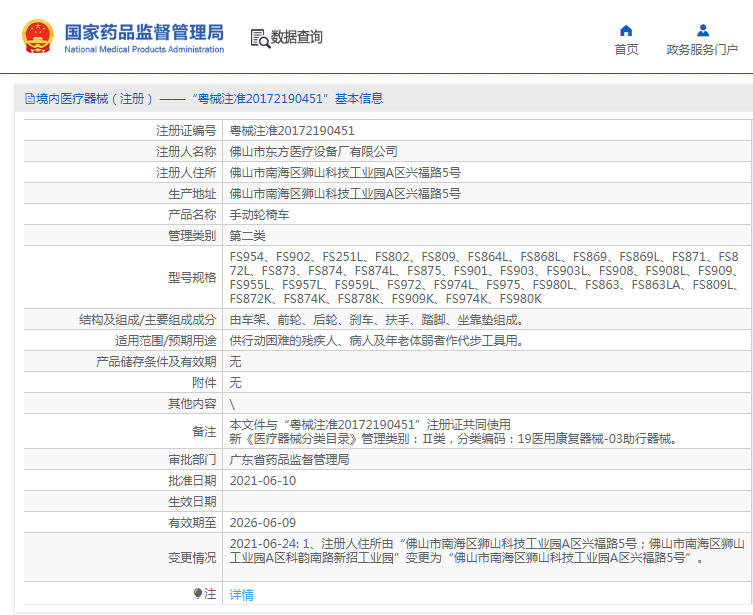This screenshot has height=615, width=753.
Task: Click the 生产地址 address value
Action: 345,194
